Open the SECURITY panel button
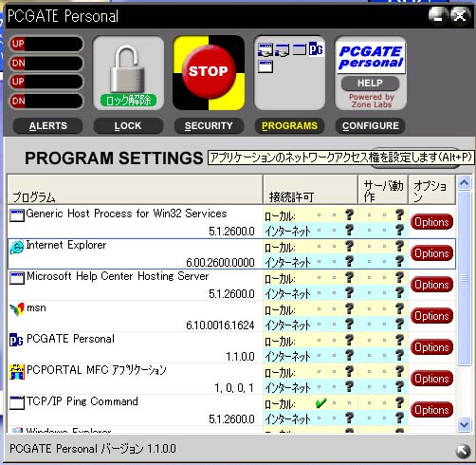The image size is (476, 465). (x=209, y=126)
